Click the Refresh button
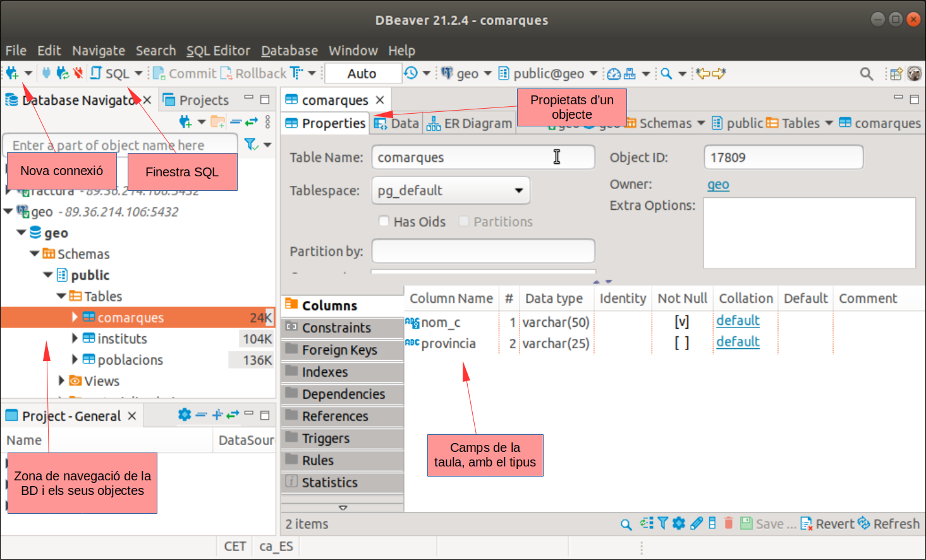This screenshot has width=926, height=560. tap(889, 523)
